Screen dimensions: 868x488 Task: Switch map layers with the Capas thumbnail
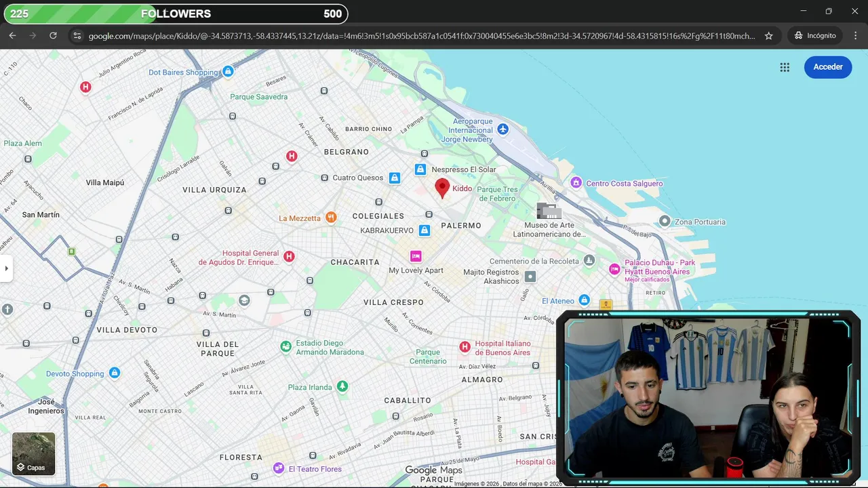click(x=33, y=453)
